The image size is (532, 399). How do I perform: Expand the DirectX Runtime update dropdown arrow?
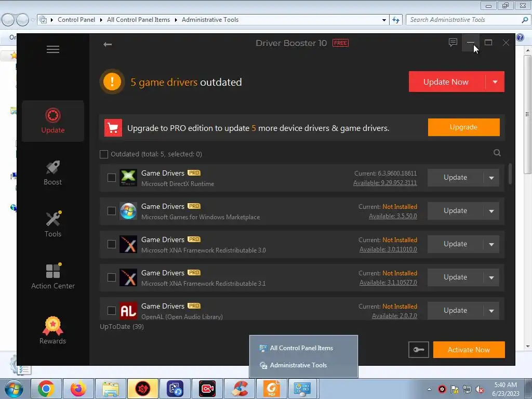[491, 178]
